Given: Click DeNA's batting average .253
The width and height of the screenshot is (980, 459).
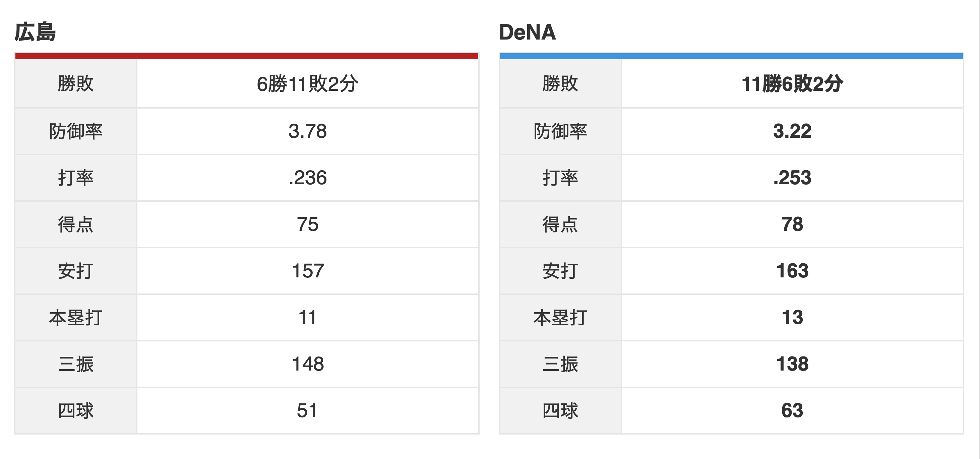Looking at the screenshot, I should pos(792,178).
